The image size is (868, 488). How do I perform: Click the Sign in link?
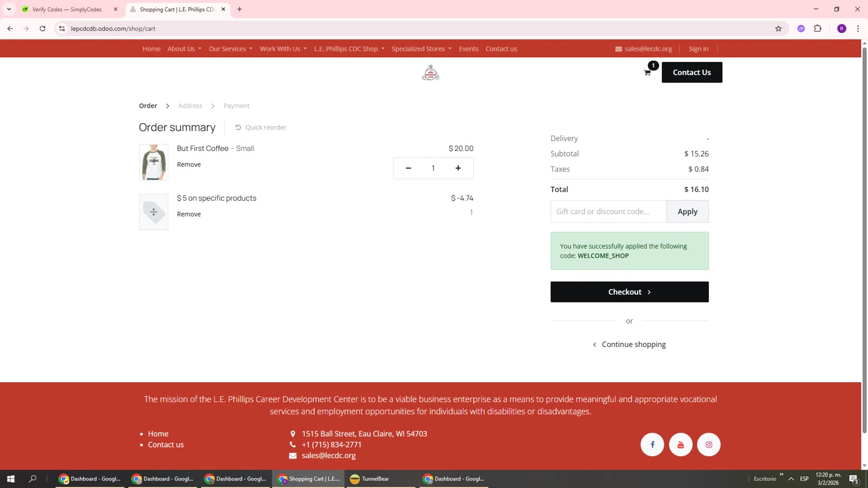698,49
